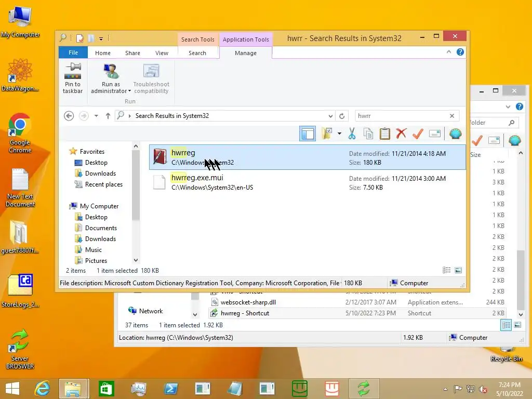This screenshot has height=399, width=532.
Task: Switch to Manage ribbon tab
Action: click(246, 53)
